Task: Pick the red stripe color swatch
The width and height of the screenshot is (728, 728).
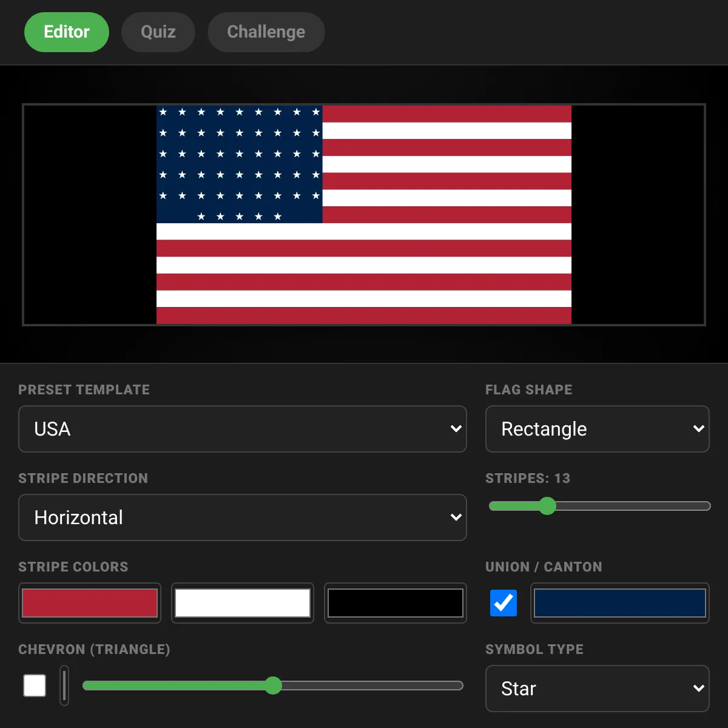Action: [90, 603]
